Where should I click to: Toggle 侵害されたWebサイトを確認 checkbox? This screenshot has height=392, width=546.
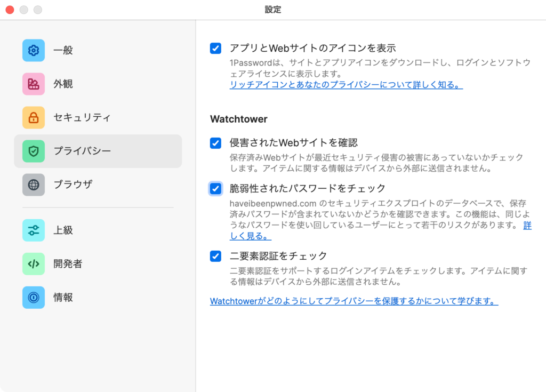tap(215, 143)
